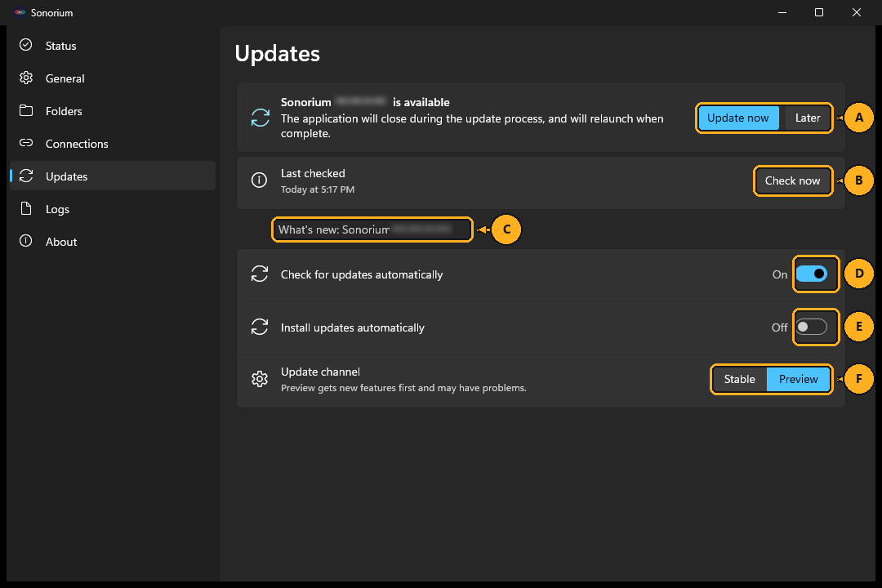Click the About info icon in sidebar
Image resolution: width=882 pixels, height=588 pixels.
coord(26,241)
